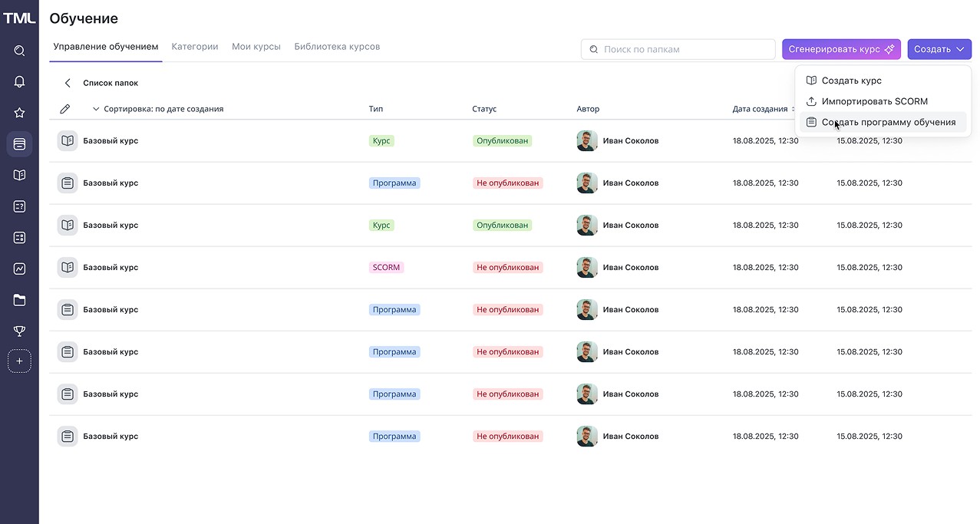This screenshot has width=980, height=524.
Task: Click the Поиск по папкам search field
Action: [678, 49]
